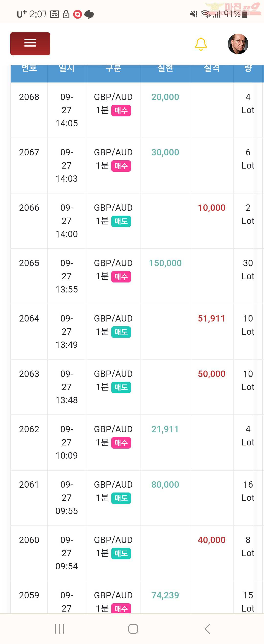The image size is (264, 644).
Task: Tap the muted sound status icon
Action: tap(194, 14)
